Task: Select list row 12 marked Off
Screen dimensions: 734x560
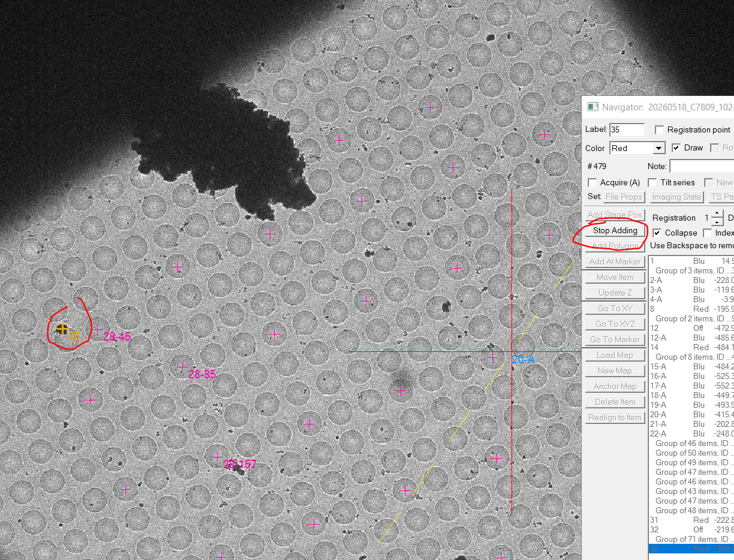Action: pyautogui.click(x=691, y=328)
